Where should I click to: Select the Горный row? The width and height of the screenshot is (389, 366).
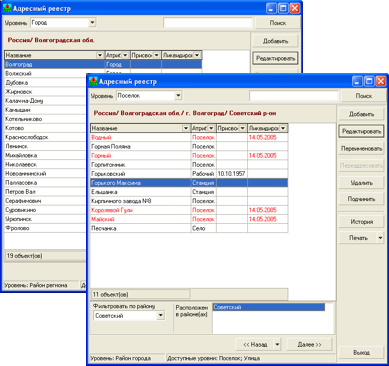coord(189,156)
